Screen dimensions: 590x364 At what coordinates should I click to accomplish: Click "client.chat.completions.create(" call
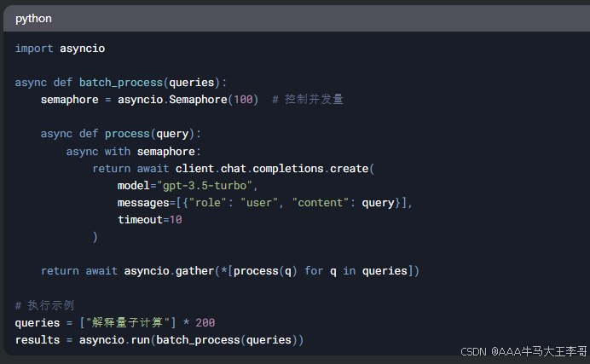(x=275, y=169)
